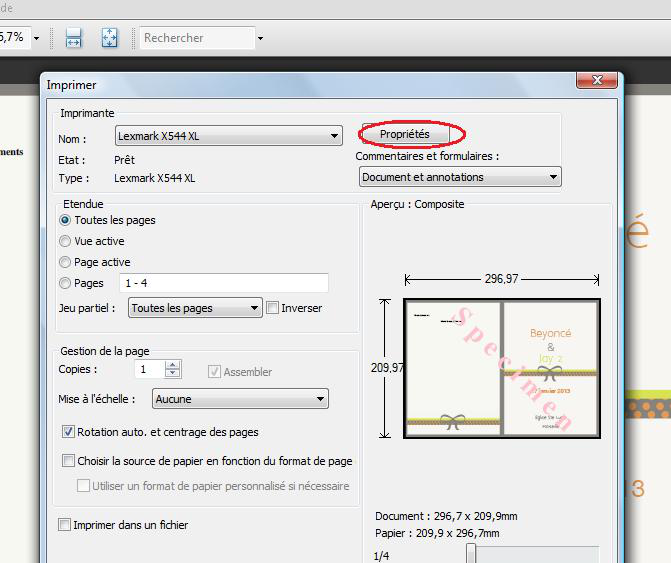Click the page range field showing 1 - 4
This screenshot has width=671, height=563.
pos(223,283)
